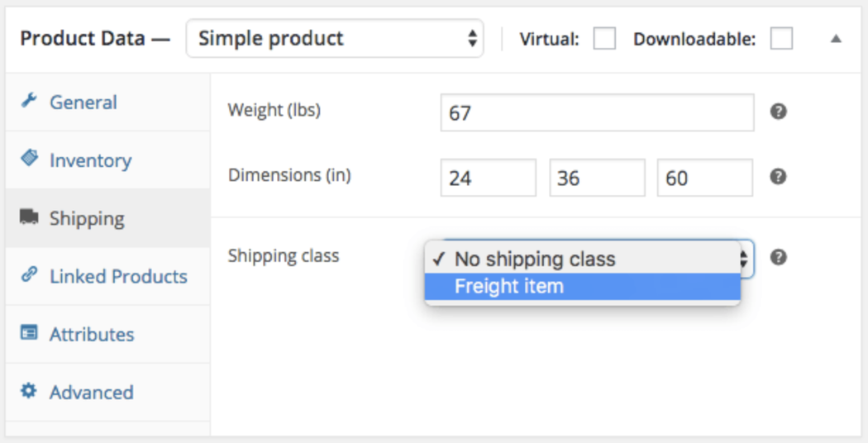Open the Simple product type dropdown

coord(335,39)
